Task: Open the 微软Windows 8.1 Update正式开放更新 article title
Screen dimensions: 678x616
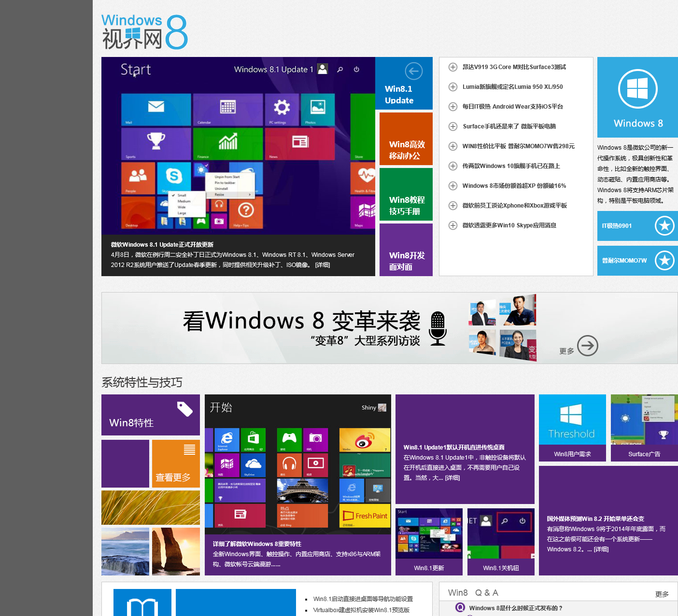Action: click(x=162, y=245)
